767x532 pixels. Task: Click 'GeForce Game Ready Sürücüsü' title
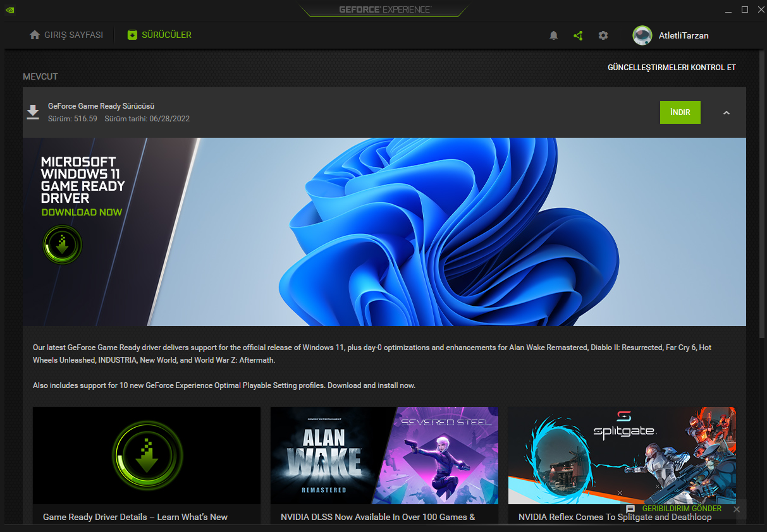(x=101, y=106)
